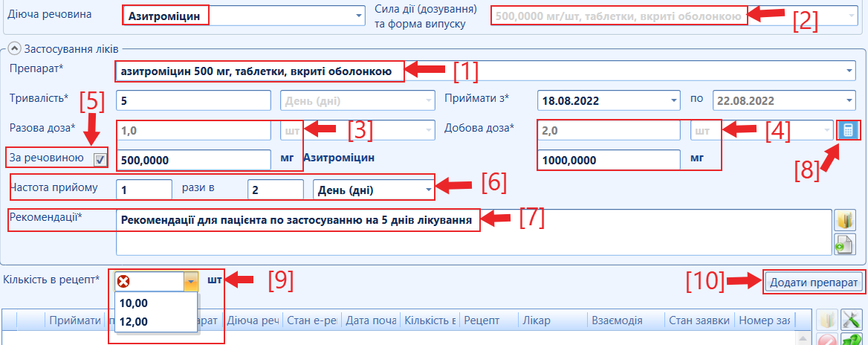Click the 'Добова доза' field with 2,0
This screenshot has height=345, width=868.
(609, 131)
